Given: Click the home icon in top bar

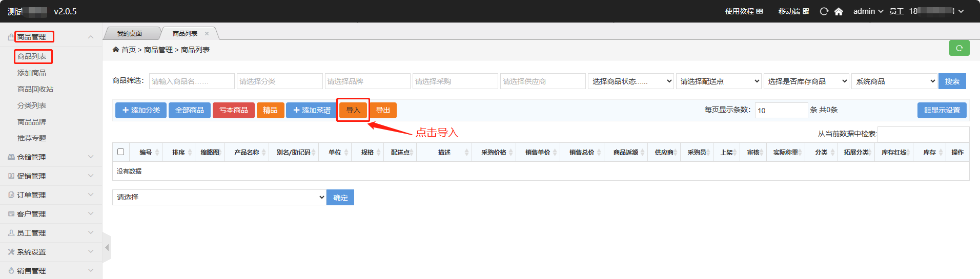Looking at the screenshot, I should (839, 11).
